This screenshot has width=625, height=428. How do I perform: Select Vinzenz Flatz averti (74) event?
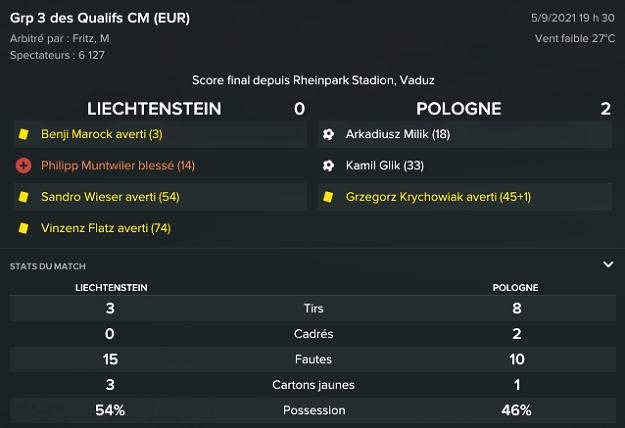[106, 229]
